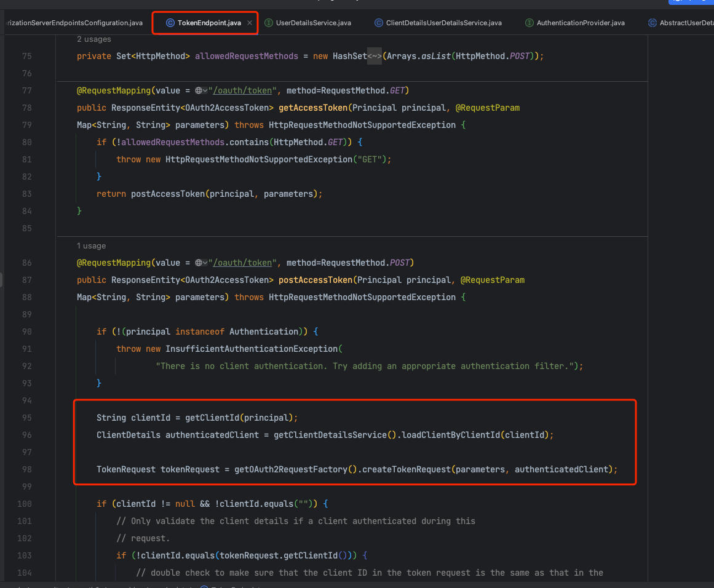Click the ClientDetailsUserDetailsService.java class icon
The height and width of the screenshot is (588, 714).
[379, 23]
